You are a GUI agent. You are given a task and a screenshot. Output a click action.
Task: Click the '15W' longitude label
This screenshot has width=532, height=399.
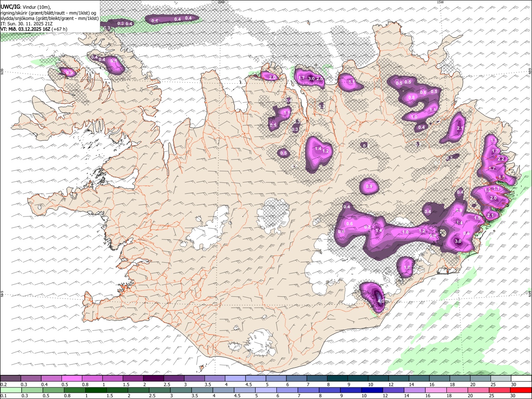click(x=440, y=2)
